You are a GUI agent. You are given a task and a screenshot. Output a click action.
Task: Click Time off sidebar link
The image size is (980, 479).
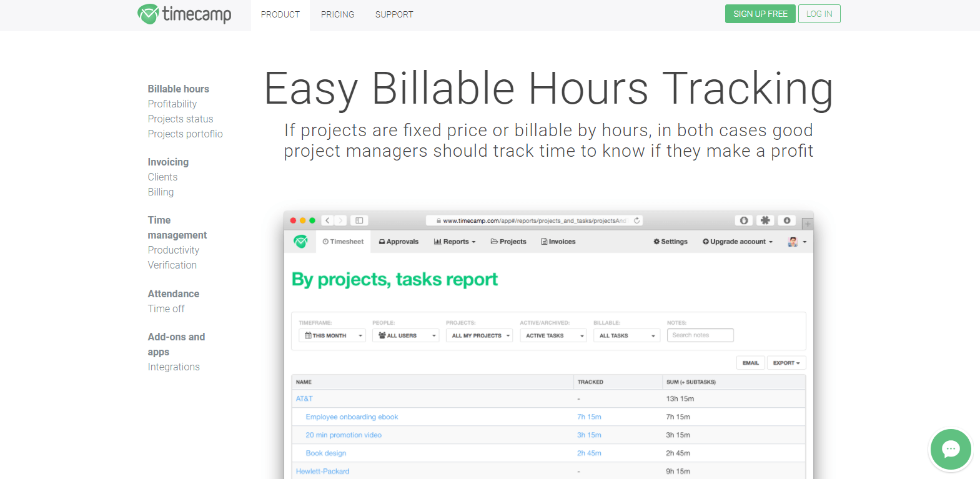click(x=166, y=309)
